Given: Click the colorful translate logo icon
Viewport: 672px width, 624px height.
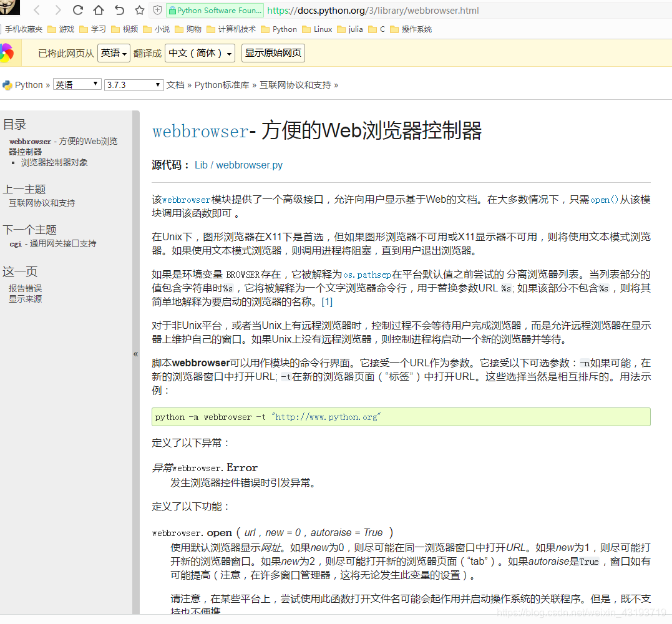Looking at the screenshot, I should click(7, 53).
